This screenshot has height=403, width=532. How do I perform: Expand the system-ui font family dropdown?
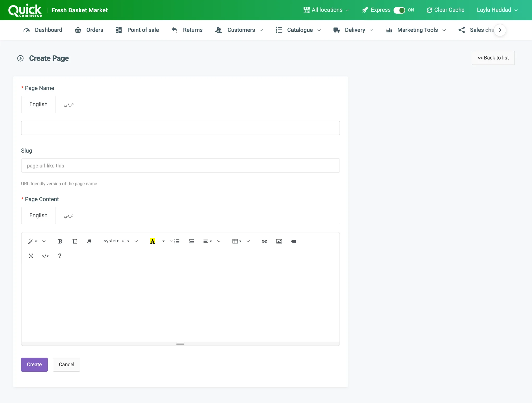click(x=117, y=241)
